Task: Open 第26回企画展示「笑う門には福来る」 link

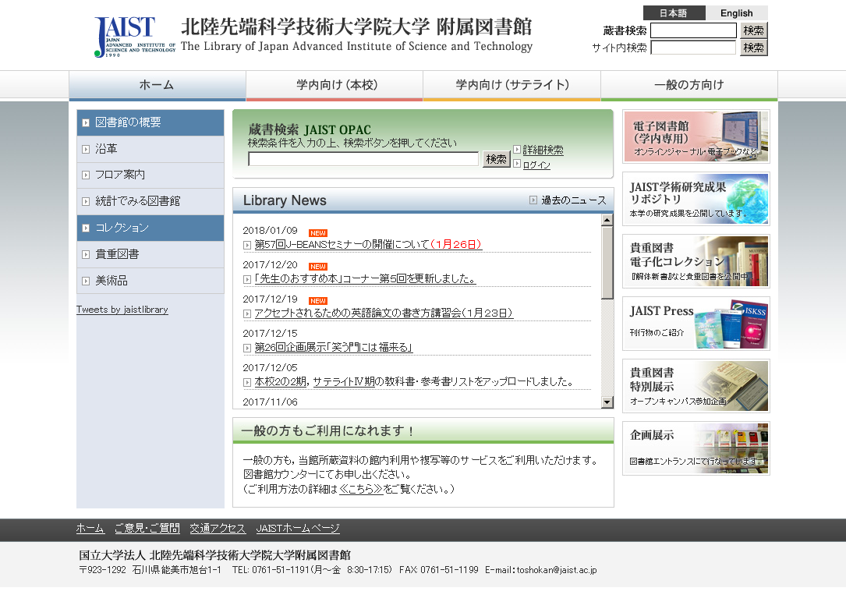Action: pos(334,347)
